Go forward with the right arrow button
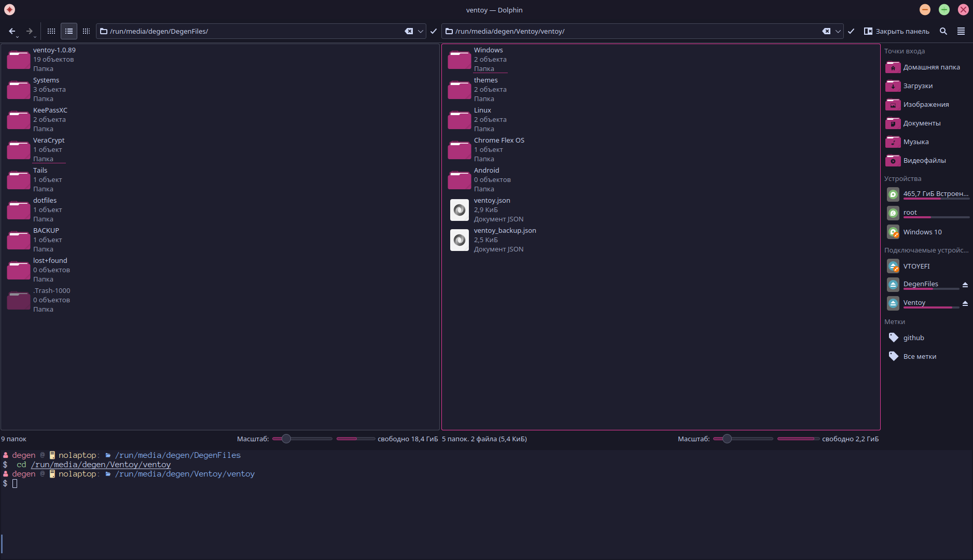Viewport: 973px width, 560px height. [30, 31]
